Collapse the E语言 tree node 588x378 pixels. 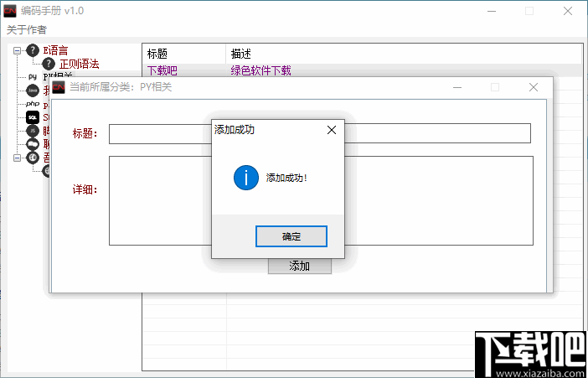(x=18, y=50)
